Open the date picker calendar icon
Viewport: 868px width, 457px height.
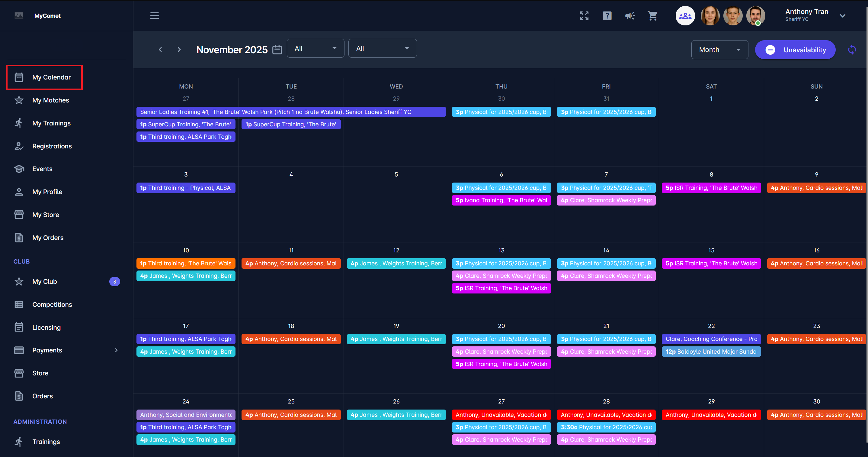(277, 50)
